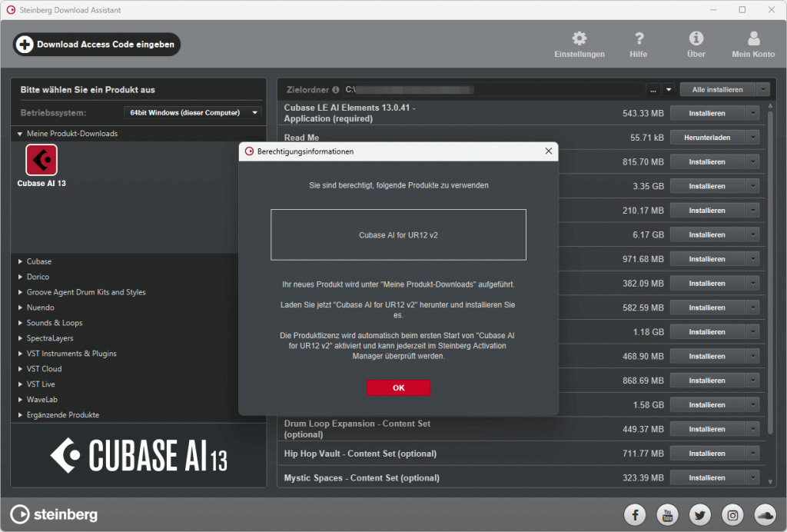Viewport: 787px width, 532px height.
Task: Open Mein Konto user icon
Action: (x=753, y=38)
